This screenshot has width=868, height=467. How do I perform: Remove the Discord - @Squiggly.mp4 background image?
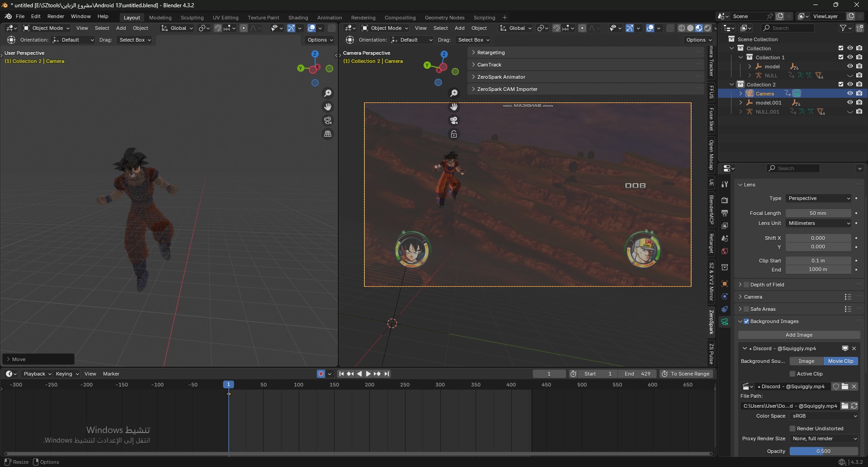tap(854, 348)
